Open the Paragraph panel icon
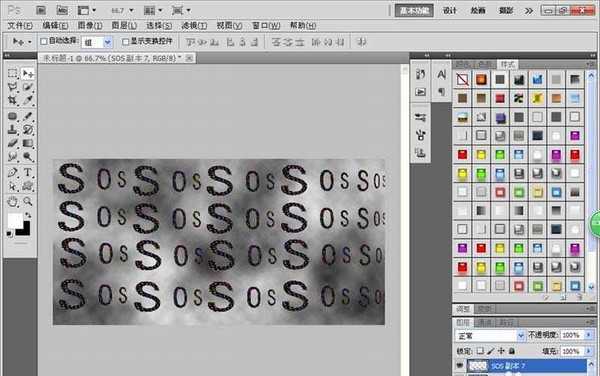600x376 pixels. (x=441, y=92)
